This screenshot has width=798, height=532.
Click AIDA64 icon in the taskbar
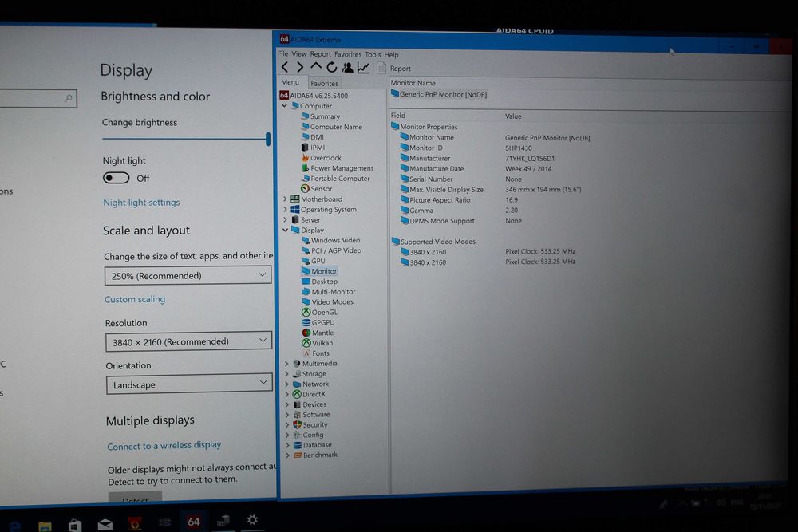pos(193,522)
